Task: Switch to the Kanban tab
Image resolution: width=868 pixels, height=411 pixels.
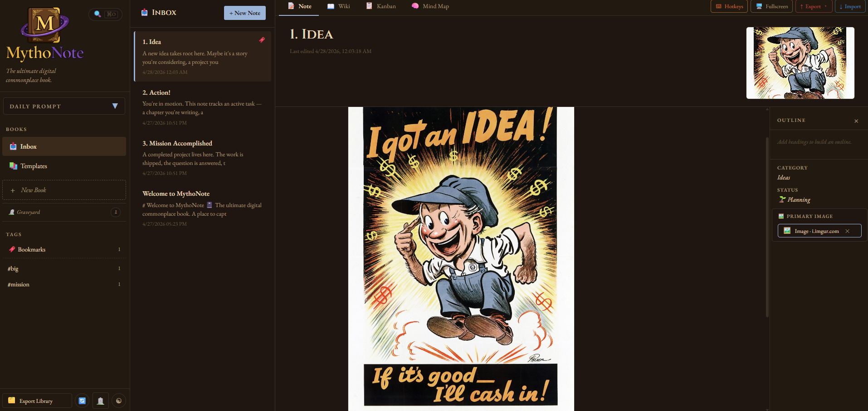Action: click(x=381, y=6)
